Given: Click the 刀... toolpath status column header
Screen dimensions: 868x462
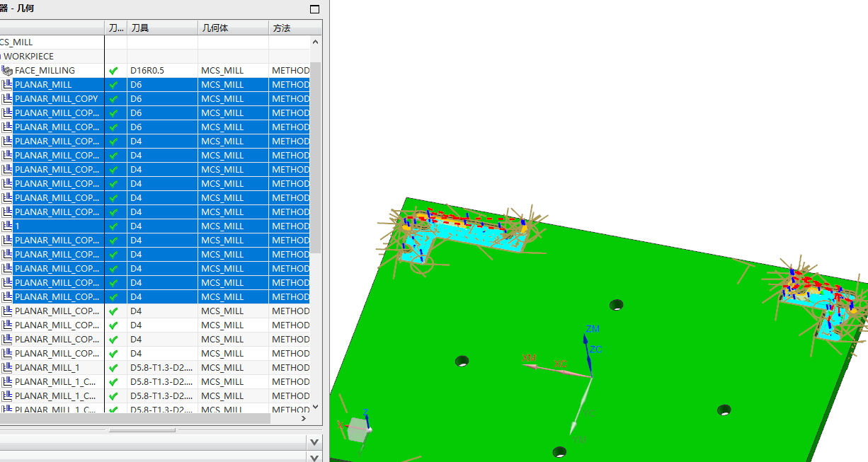Looking at the screenshot, I should [x=115, y=28].
